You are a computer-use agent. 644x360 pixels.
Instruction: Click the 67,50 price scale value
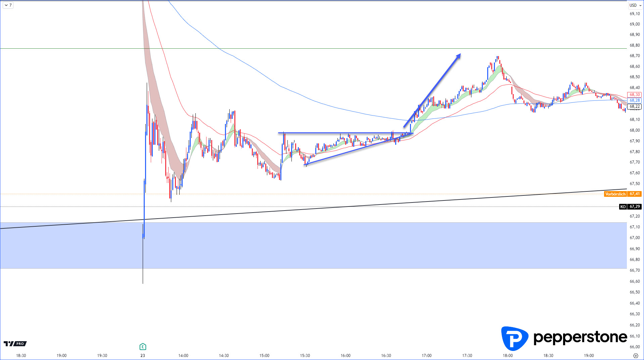coord(635,184)
